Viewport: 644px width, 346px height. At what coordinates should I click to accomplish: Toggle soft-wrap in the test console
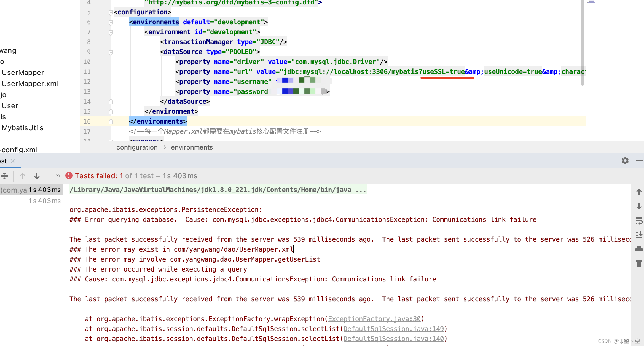639,221
